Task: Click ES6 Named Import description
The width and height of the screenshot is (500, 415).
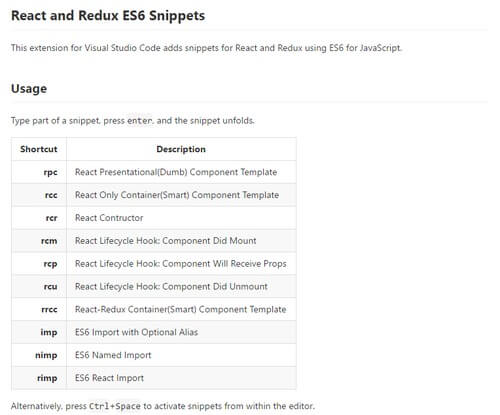Action: 113,355
